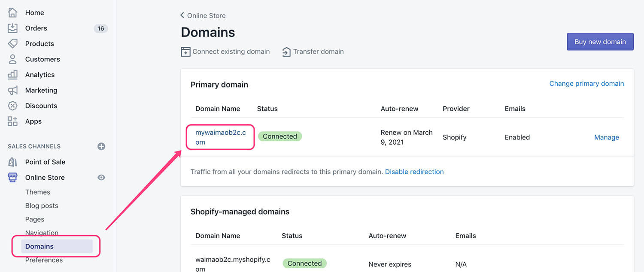Image resolution: width=644 pixels, height=272 pixels.
Task: Click the Analytics bar chart icon
Action: pyautogui.click(x=13, y=75)
